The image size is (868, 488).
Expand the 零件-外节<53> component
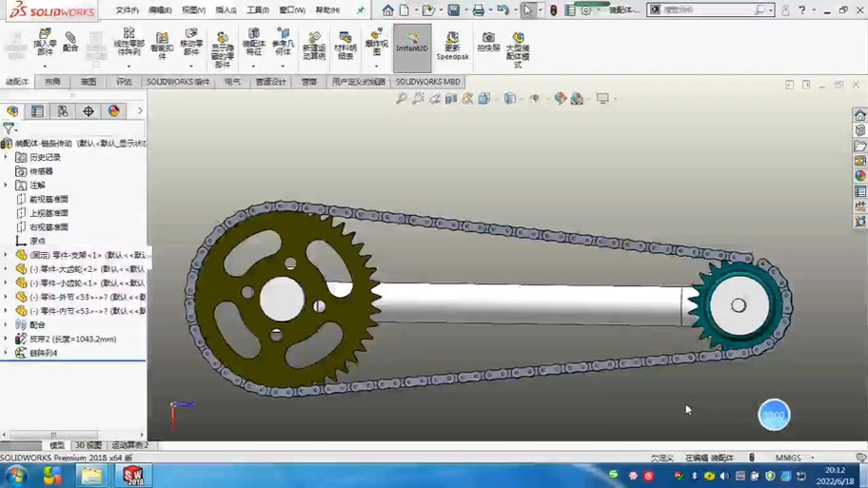point(6,297)
